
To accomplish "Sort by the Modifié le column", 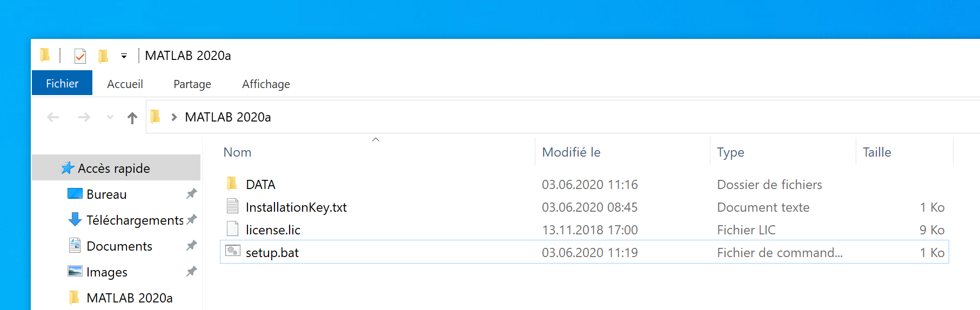I will [x=571, y=152].
